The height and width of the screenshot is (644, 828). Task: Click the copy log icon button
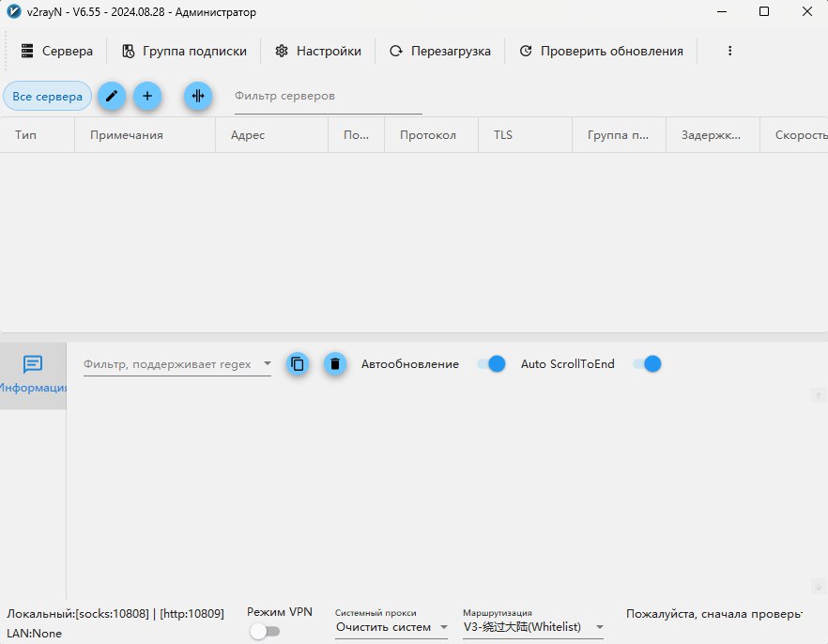click(x=298, y=364)
